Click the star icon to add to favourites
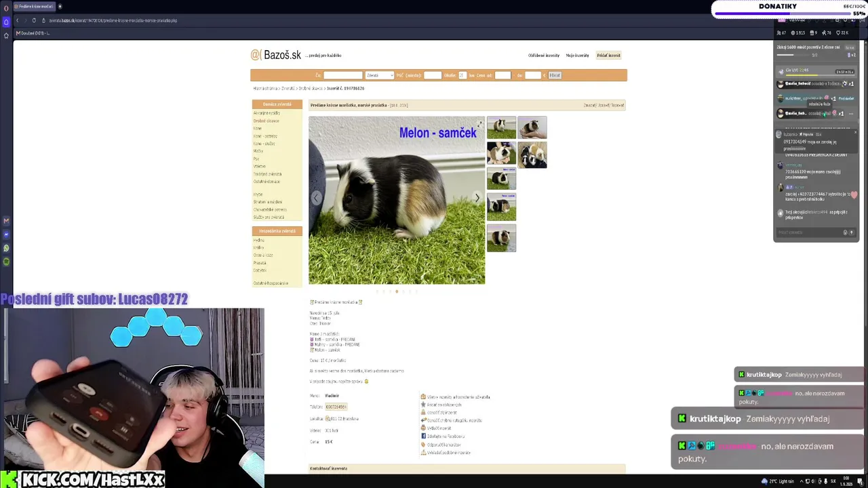The height and width of the screenshot is (488, 868). [x=423, y=405]
